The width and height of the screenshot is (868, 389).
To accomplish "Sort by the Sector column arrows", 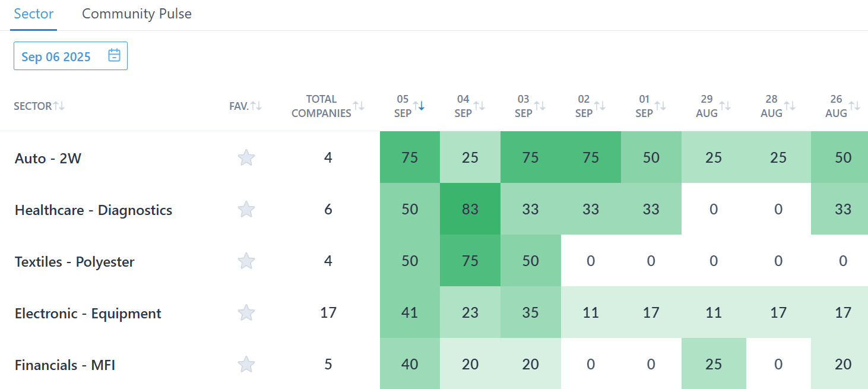I will pyautogui.click(x=58, y=106).
